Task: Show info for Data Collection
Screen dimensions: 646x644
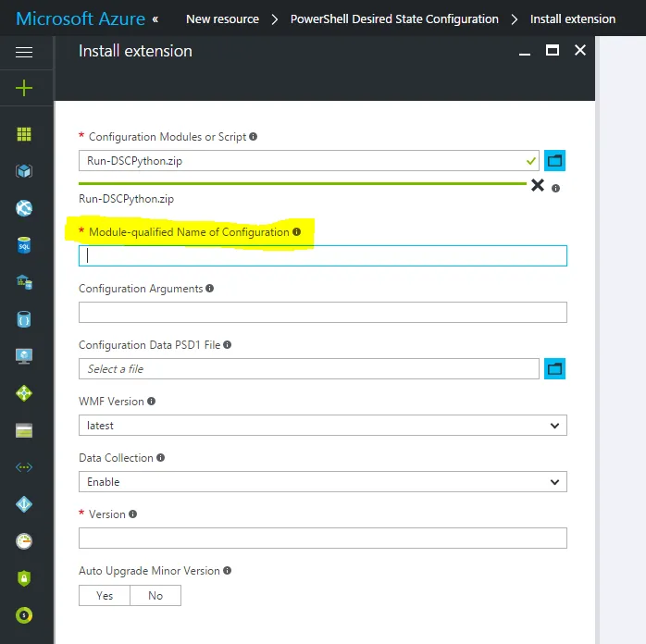Action: 161,457
